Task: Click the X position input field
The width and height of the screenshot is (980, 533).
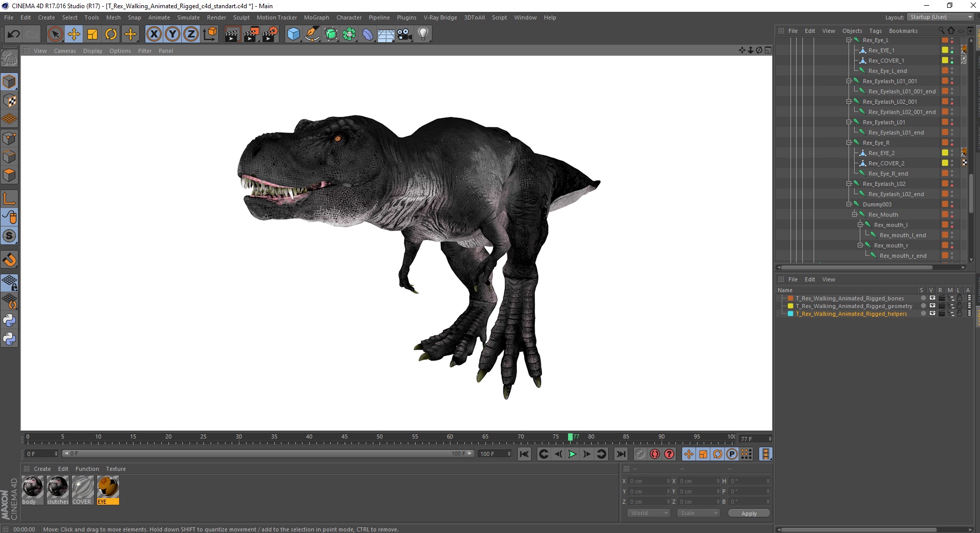Action: tap(648, 481)
